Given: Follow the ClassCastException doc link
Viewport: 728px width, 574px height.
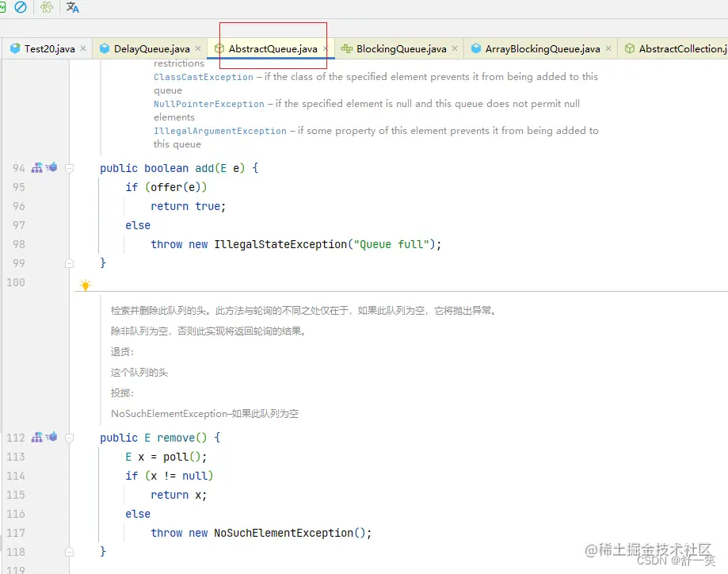Looking at the screenshot, I should pos(204,77).
